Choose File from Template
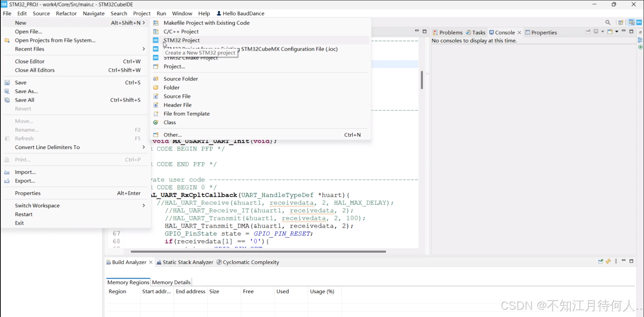 (x=260, y=114)
